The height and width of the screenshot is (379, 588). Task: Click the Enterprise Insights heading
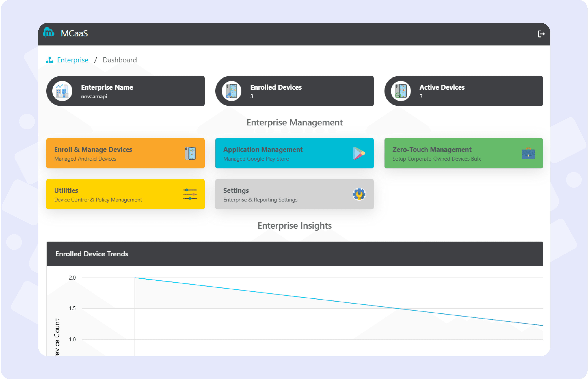click(294, 226)
